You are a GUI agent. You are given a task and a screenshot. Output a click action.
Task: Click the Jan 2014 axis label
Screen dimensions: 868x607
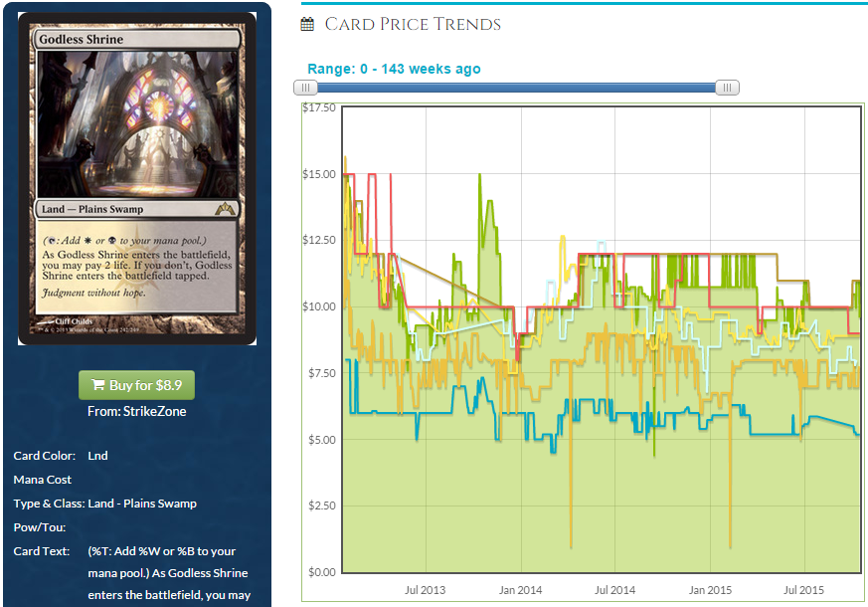pos(520,590)
